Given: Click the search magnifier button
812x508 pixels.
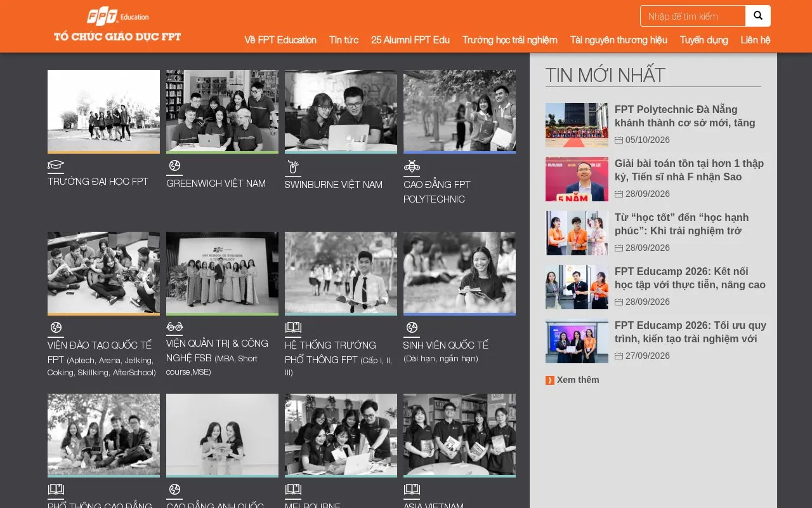Looking at the screenshot, I should pos(758,16).
